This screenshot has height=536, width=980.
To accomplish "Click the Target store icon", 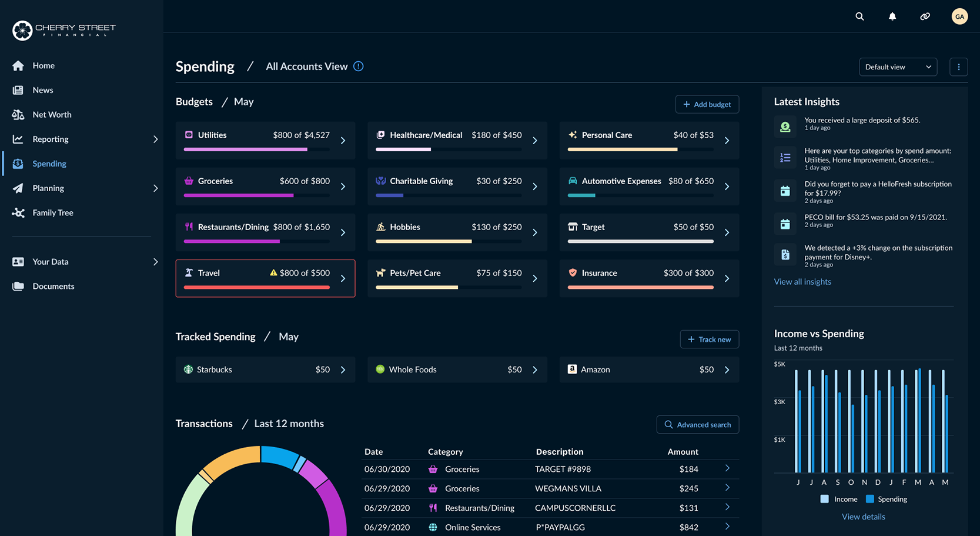I will [x=573, y=227].
